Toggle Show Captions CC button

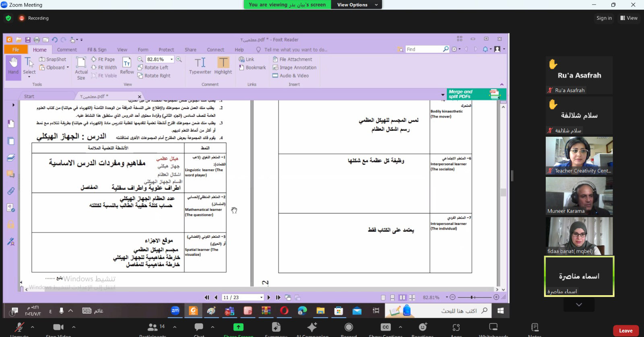[x=385, y=328]
